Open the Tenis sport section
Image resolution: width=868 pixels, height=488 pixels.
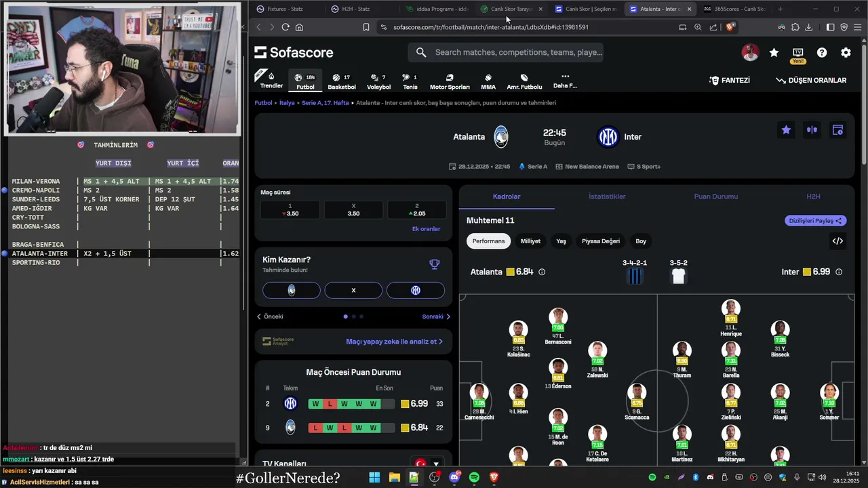point(410,81)
